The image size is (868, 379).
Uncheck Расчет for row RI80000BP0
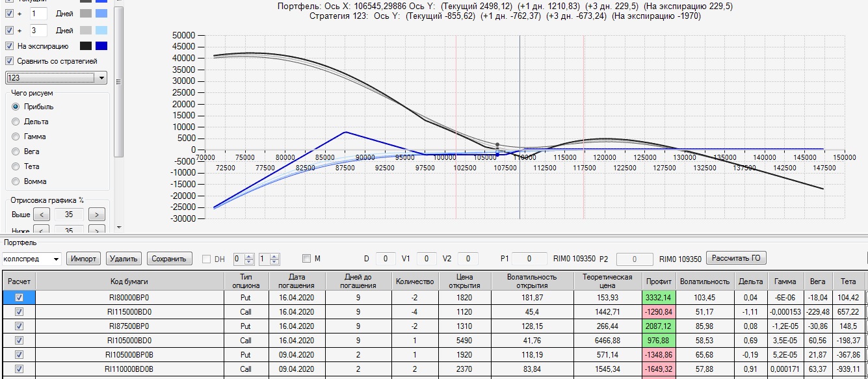[19, 297]
